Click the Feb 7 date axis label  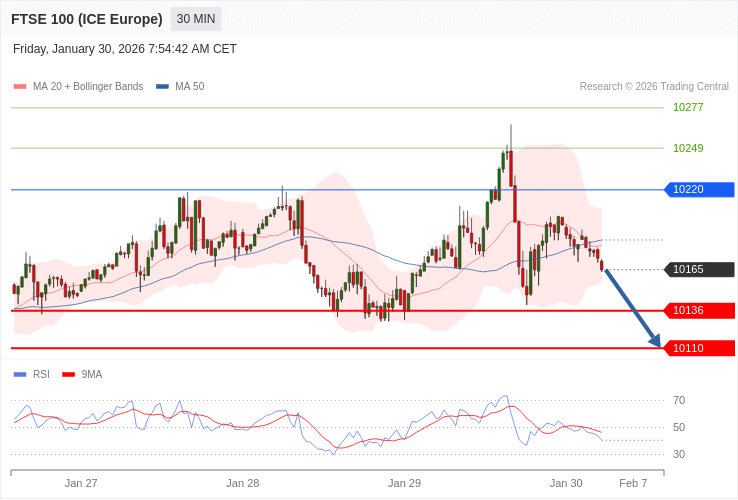pos(634,484)
